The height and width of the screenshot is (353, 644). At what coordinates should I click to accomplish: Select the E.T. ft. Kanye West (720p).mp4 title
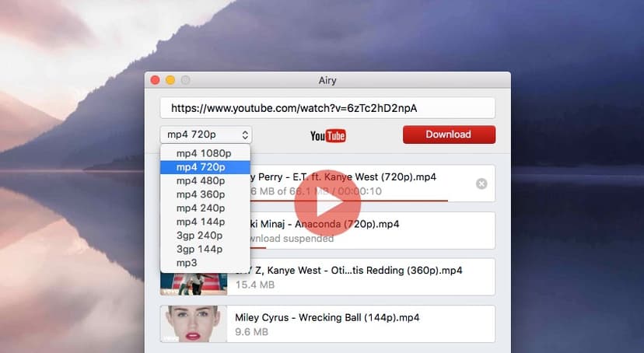coord(343,177)
